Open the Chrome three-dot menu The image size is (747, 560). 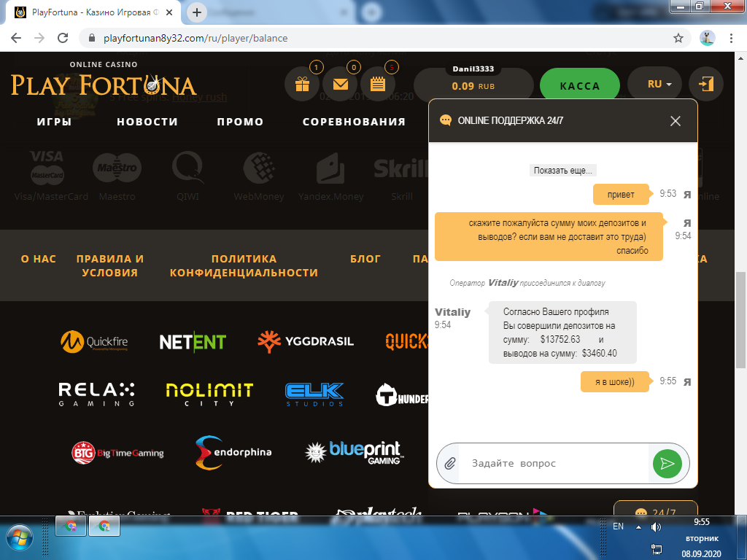click(731, 38)
